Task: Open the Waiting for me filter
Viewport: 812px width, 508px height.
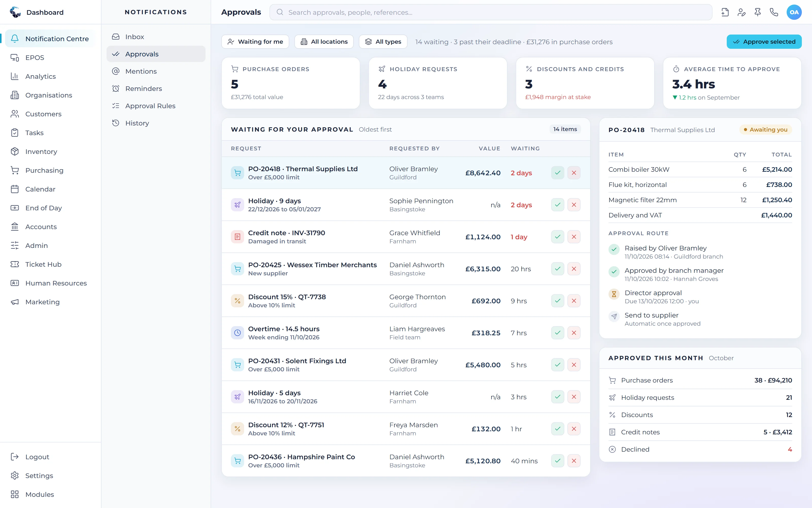Action: (x=255, y=42)
